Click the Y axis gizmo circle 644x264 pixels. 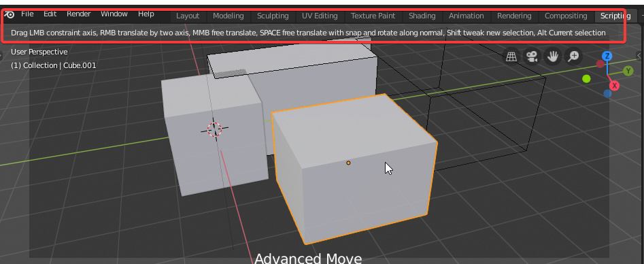tap(628, 71)
